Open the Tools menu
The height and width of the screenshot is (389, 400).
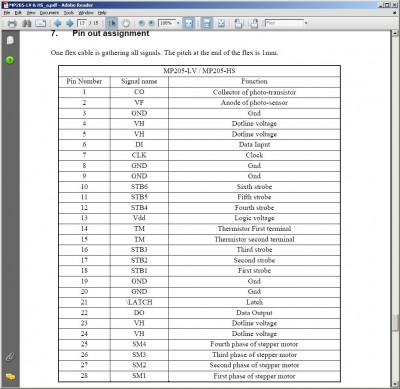coord(69,13)
